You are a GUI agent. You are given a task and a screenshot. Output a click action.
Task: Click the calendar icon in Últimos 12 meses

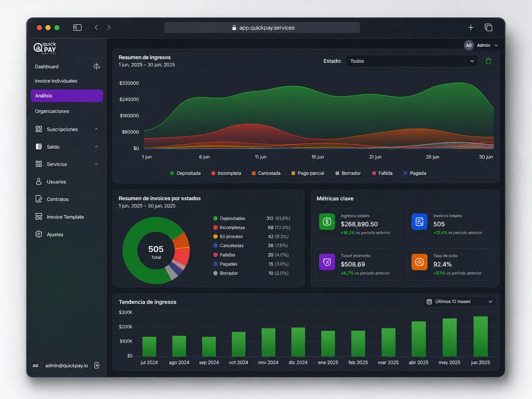point(429,302)
